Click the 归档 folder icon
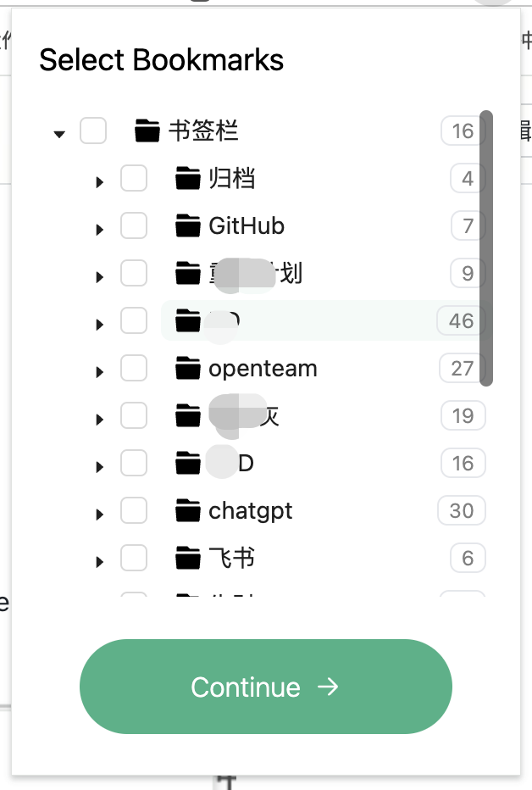532x790 pixels. (187, 179)
